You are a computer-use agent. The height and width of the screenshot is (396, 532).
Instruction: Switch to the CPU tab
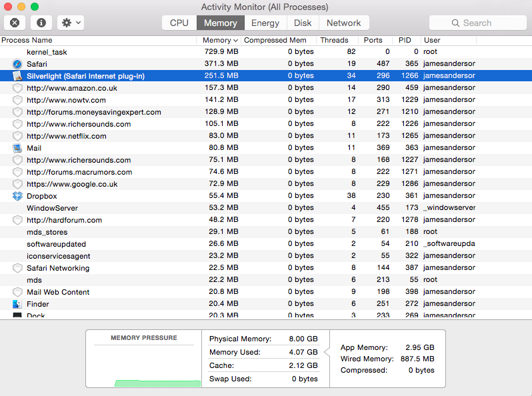[x=179, y=23]
